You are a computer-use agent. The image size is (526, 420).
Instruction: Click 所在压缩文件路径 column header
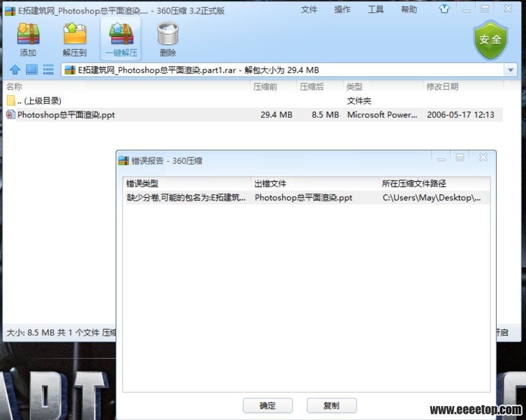pos(434,183)
